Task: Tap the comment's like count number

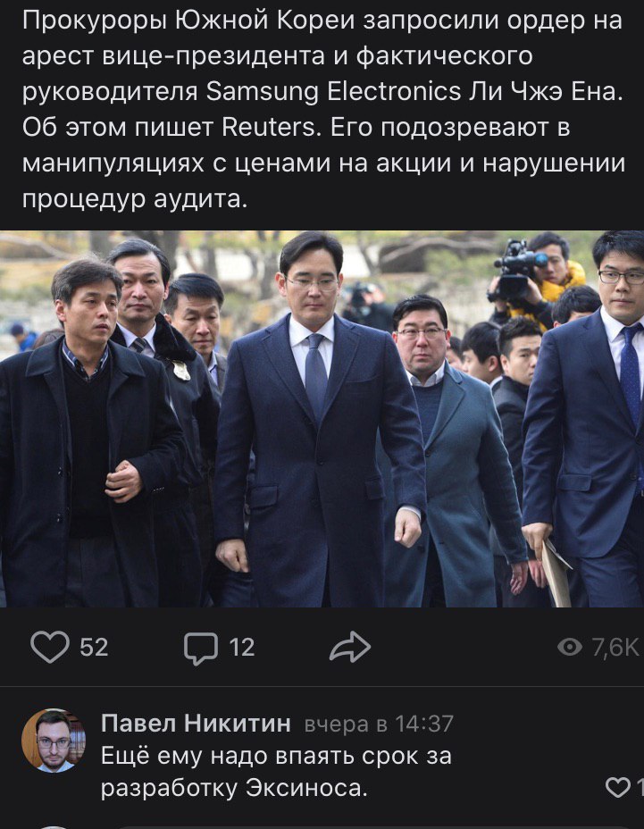Action: 639,787
